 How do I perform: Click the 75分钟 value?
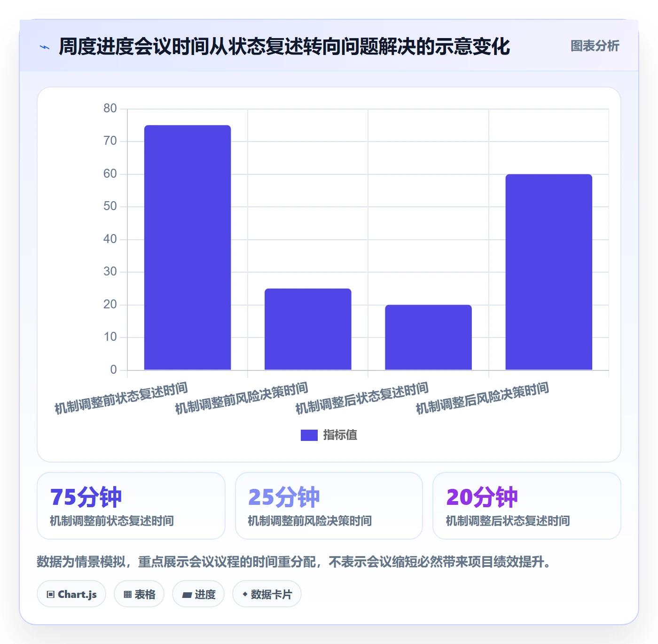(86, 497)
